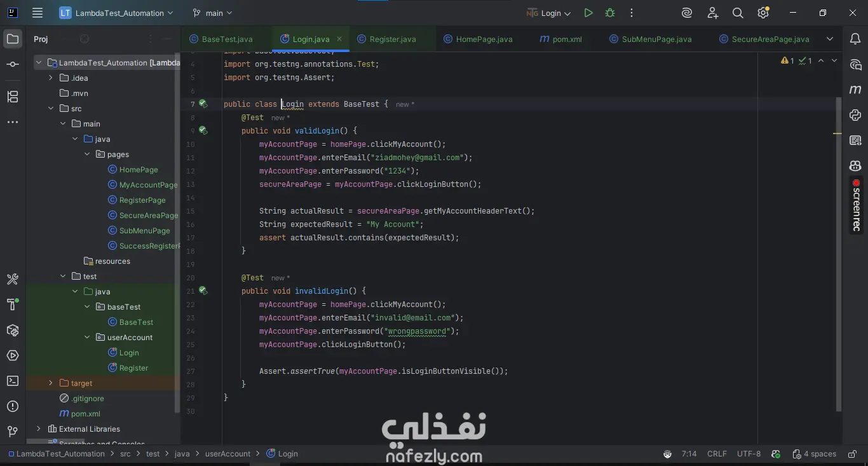Jump to next highlighted problem arrow
868x466 pixels.
[x=834, y=61]
